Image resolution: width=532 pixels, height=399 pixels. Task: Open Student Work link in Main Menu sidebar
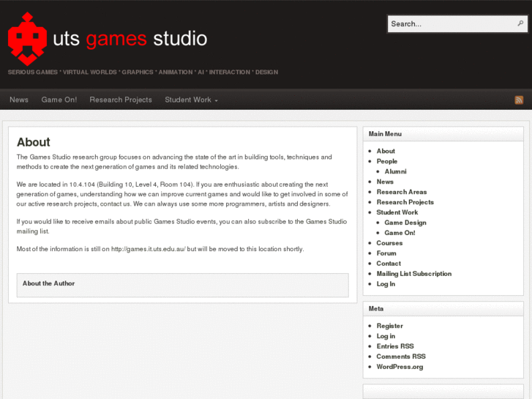point(397,212)
